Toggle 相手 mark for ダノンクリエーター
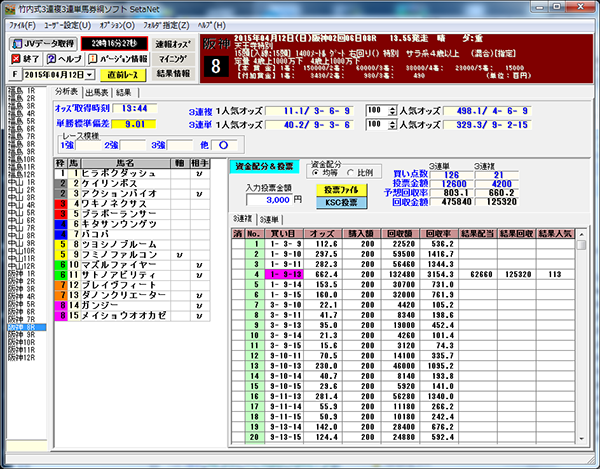This screenshot has width=600, height=469. point(200,295)
